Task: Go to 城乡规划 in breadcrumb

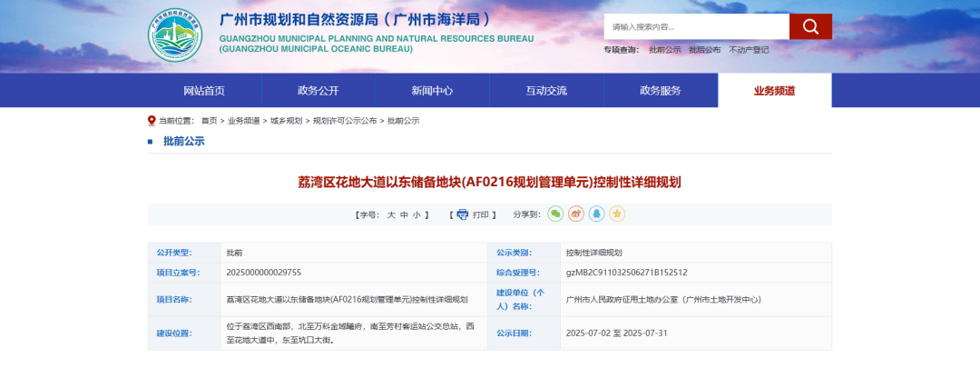Action: 286,121
